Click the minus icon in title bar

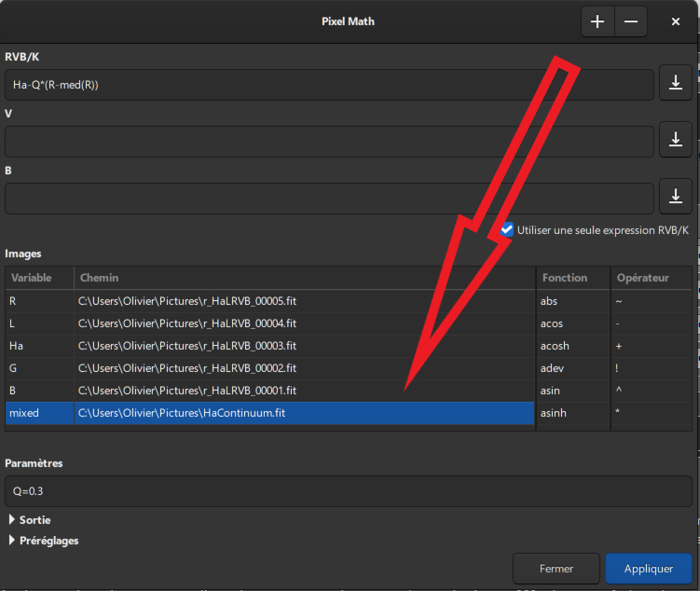point(630,21)
